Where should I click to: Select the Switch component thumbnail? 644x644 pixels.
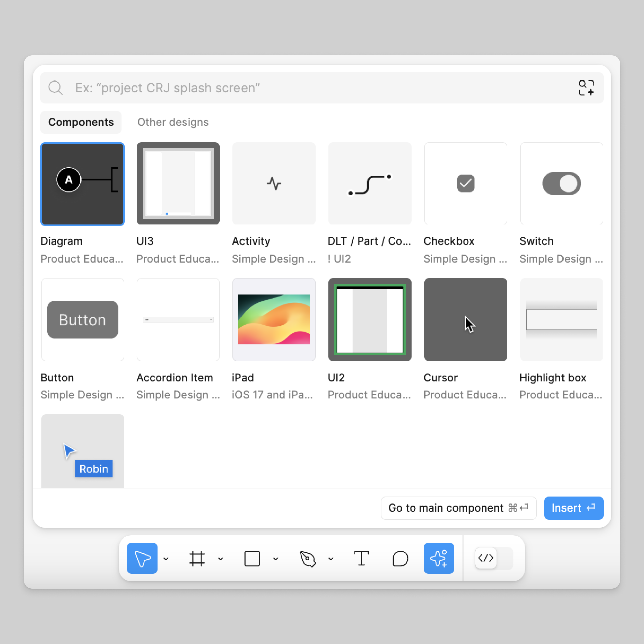(561, 183)
